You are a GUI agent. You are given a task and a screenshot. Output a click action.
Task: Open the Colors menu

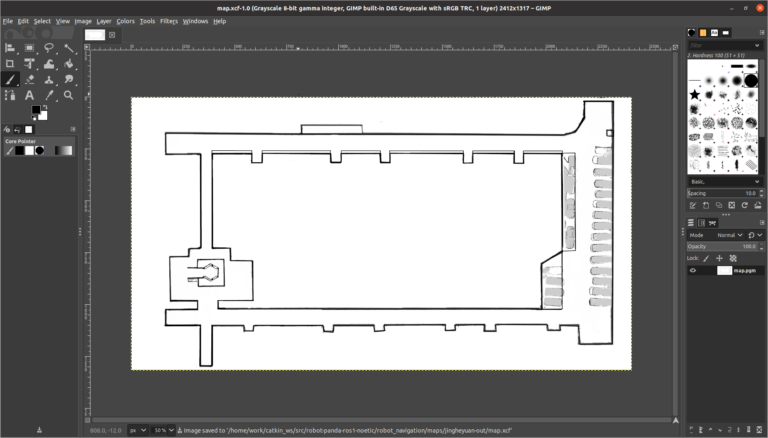pos(125,21)
